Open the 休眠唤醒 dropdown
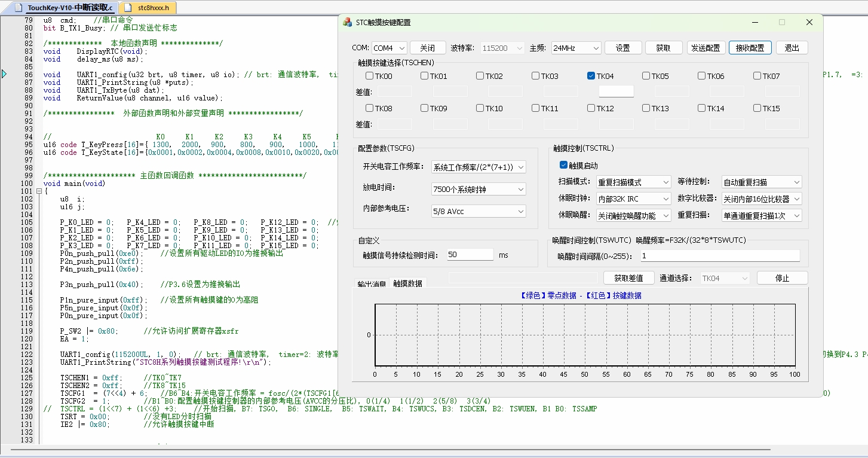The height and width of the screenshot is (458, 868). tap(633, 215)
